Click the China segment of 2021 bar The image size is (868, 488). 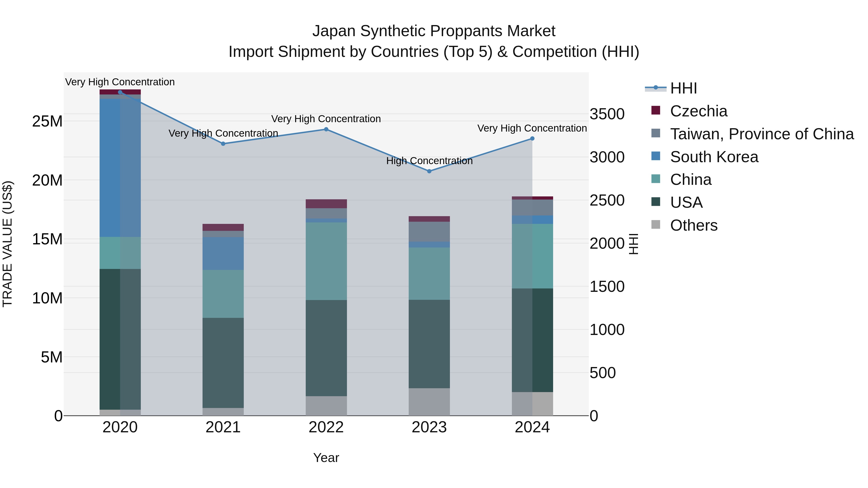223,294
